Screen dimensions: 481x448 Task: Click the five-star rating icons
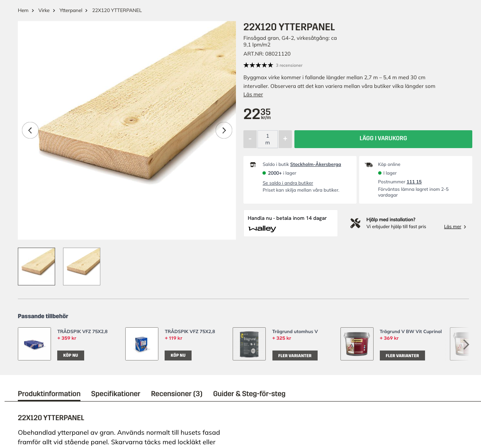[x=258, y=65]
